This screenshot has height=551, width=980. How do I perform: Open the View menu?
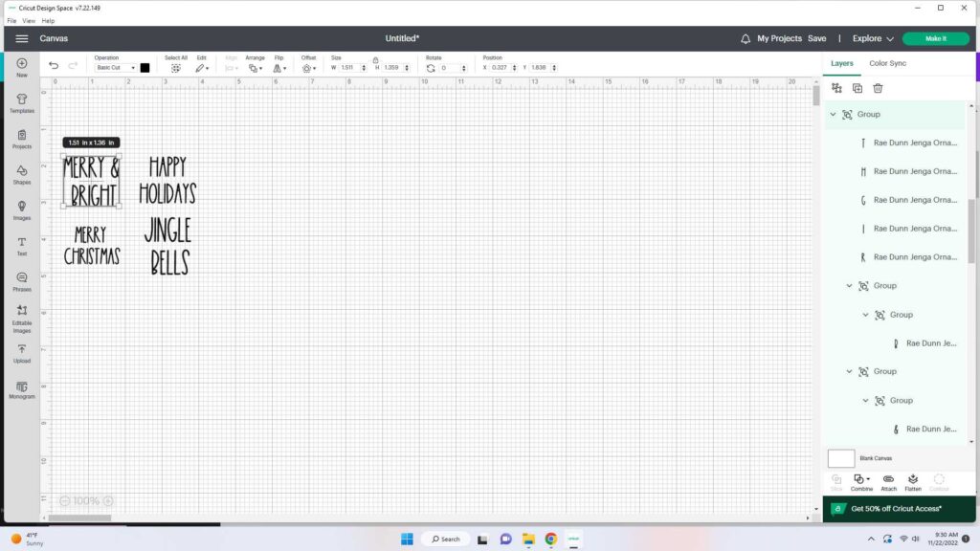(29, 21)
